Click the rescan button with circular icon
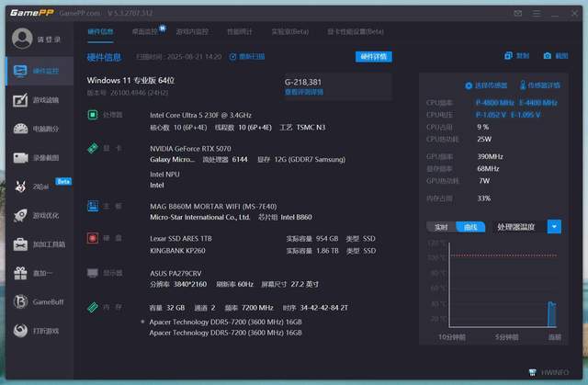This screenshot has height=385, width=588. [x=247, y=57]
